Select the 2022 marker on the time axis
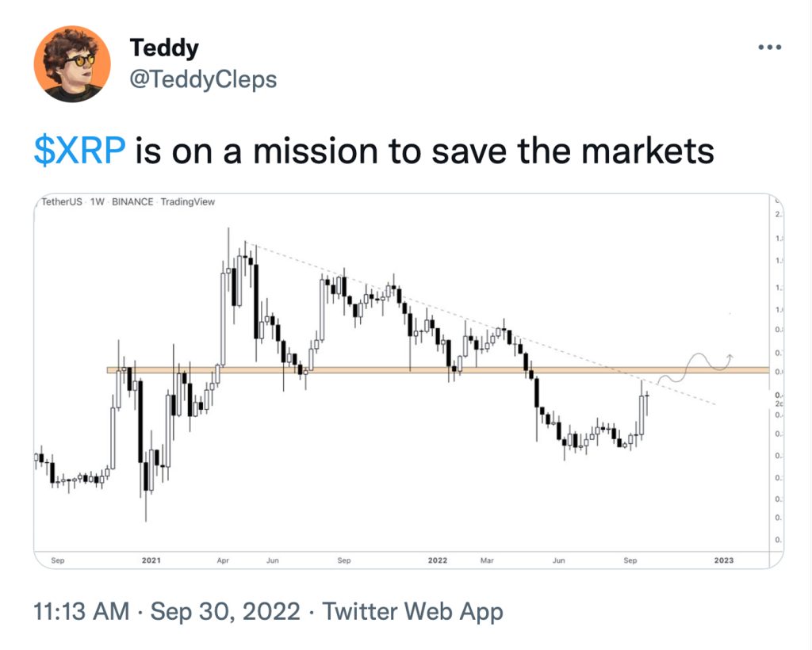Image resolution: width=812 pixels, height=650 pixels. pos(438,560)
